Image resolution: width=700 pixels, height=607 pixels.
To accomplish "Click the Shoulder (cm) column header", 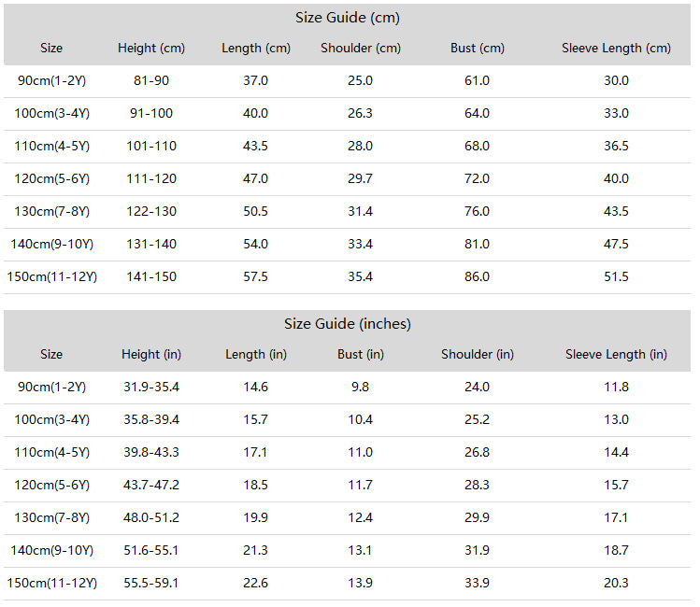I will [360, 49].
